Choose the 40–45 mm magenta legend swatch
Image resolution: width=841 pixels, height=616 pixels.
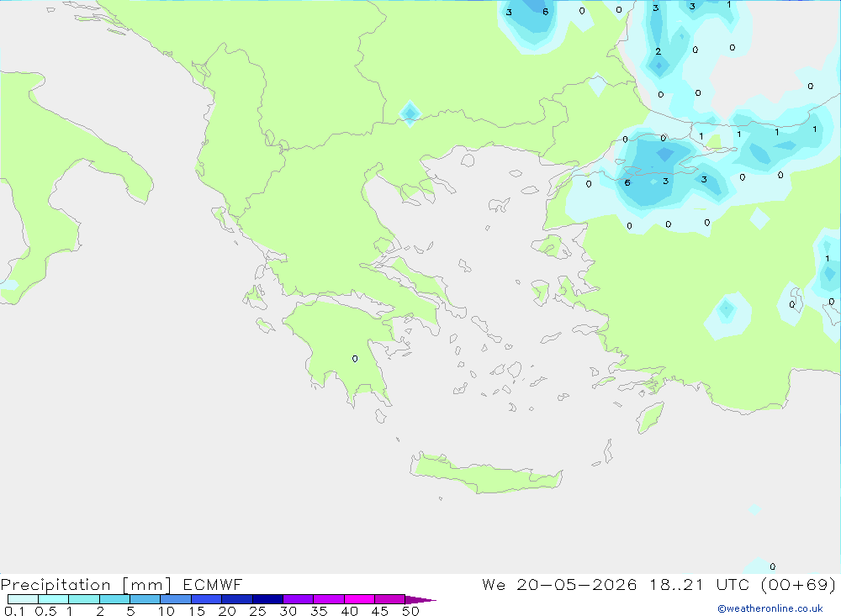click(359, 599)
